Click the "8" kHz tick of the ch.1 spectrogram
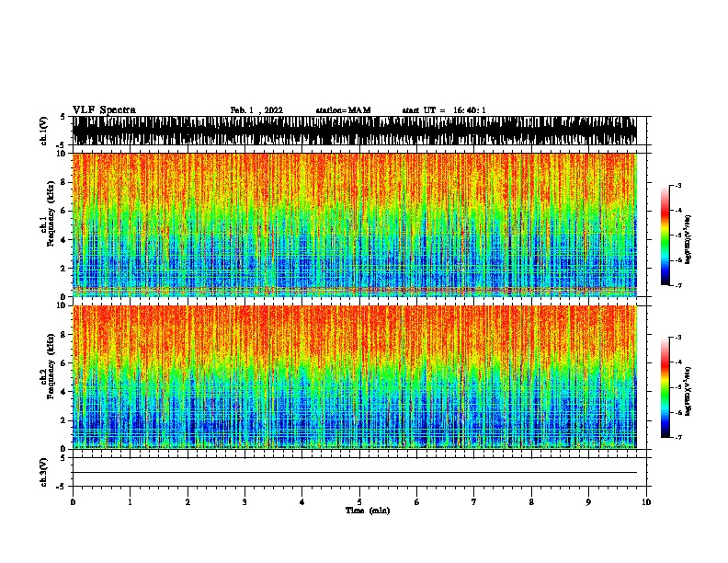The height and width of the screenshot is (563, 728). (64, 182)
